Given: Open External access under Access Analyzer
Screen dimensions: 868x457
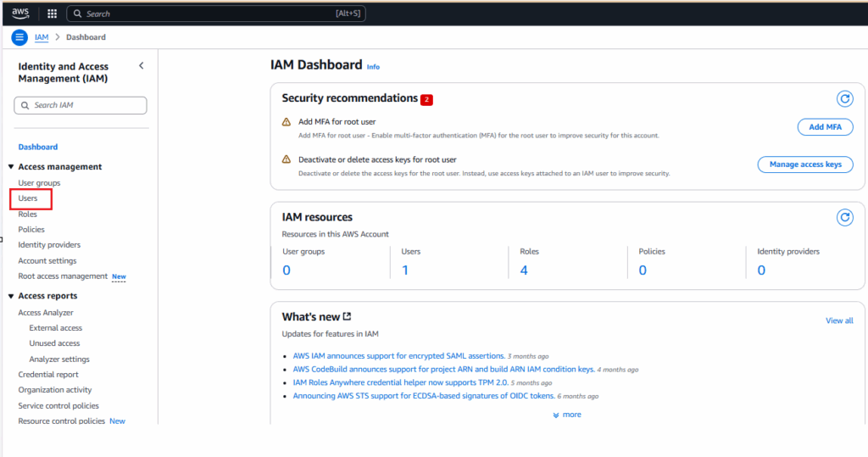Looking at the screenshot, I should (x=55, y=328).
